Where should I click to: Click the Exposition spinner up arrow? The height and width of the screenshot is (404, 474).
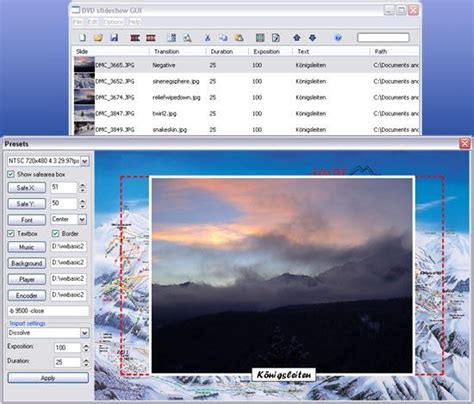point(86,345)
